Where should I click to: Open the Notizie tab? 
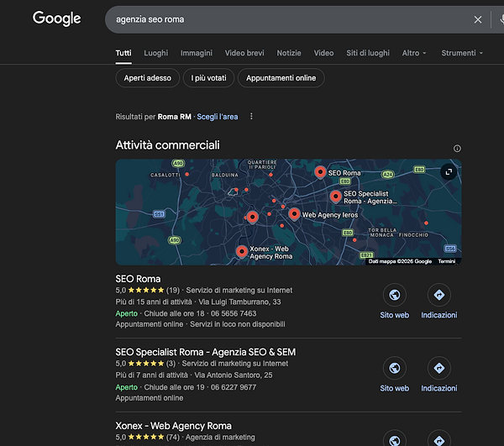click(289, 53)
